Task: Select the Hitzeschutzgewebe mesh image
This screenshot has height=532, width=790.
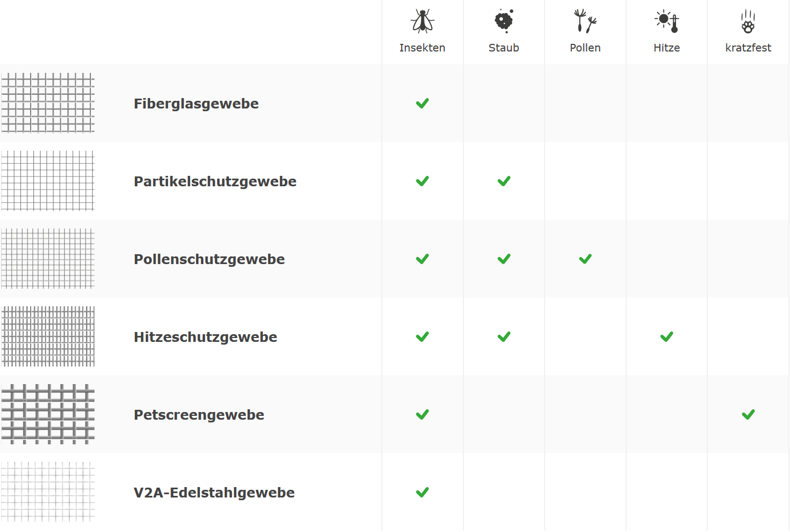Action: pos(48,336)
